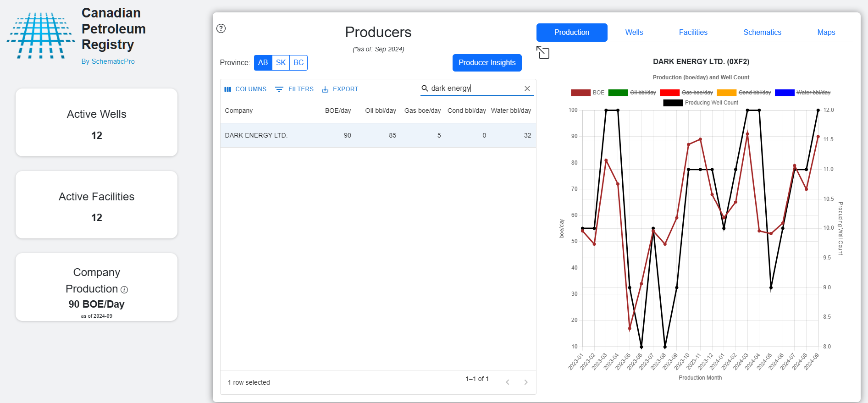868x403 pixels.
Task: Sort by Company column header
Action: tap(239, 110)
